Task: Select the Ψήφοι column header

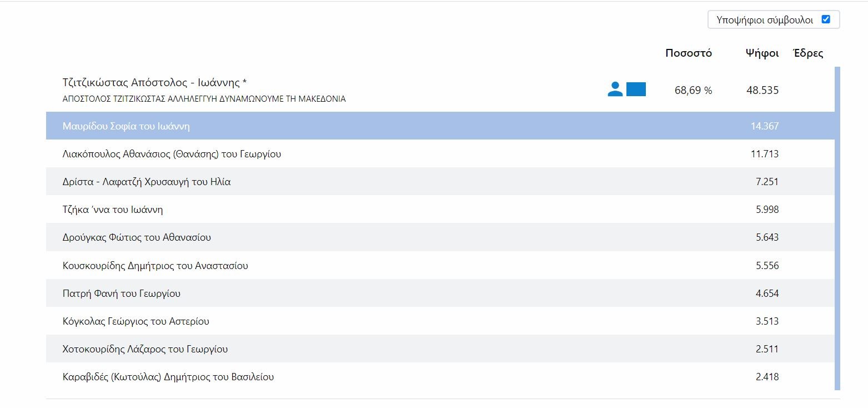Action: [762, 53]
